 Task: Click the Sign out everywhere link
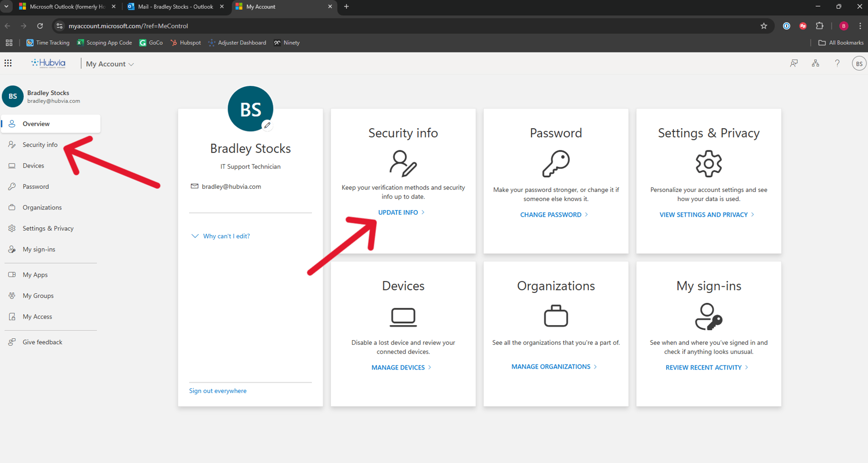(218, 390)
